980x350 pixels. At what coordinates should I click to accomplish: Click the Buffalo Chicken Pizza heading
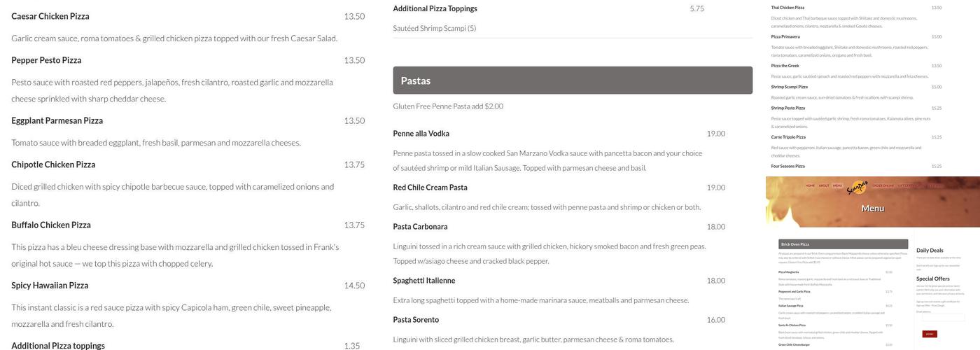(x=51, y=225)
